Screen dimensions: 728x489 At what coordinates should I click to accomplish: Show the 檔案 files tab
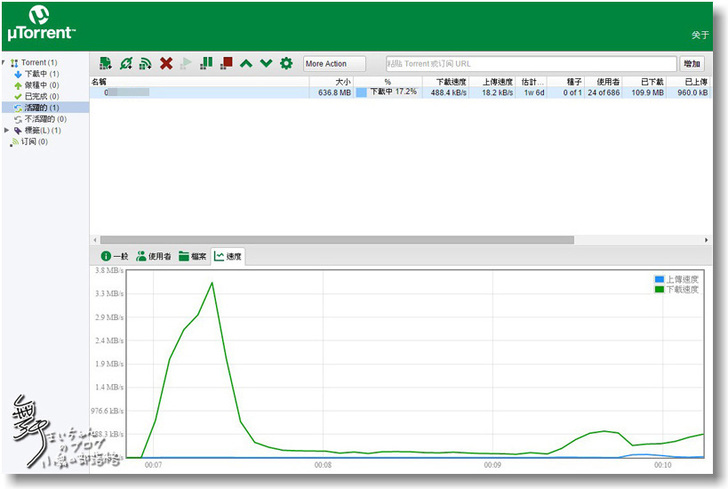click(192, 256)
